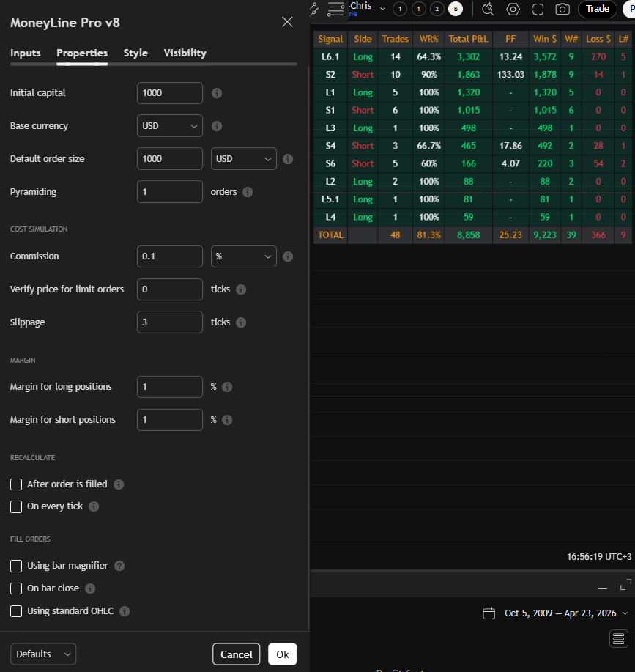The image size is (635, 672).
Task: Enable recalculate After order is filled
Action: tap(16, 484)
